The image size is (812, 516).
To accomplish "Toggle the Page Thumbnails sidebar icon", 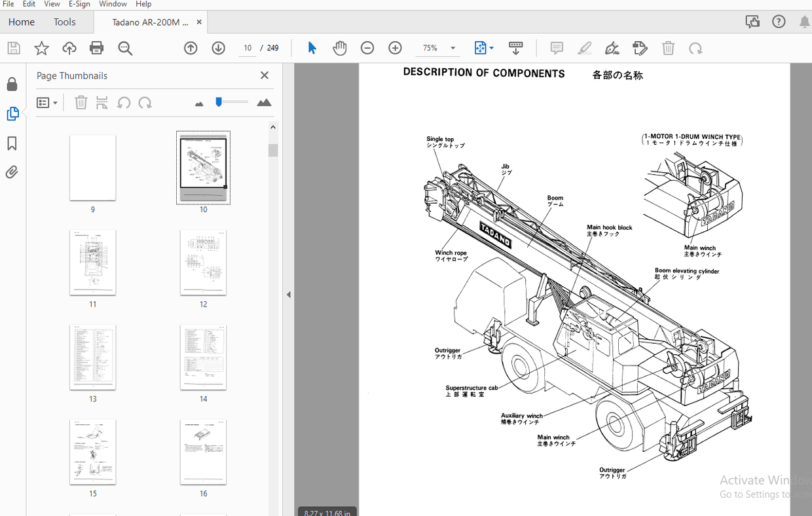I will (13, 113).
